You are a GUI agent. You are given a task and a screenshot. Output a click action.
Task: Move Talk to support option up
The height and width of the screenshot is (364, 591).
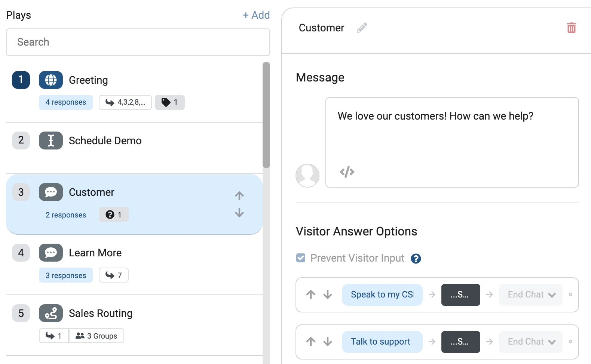(310, 342)
